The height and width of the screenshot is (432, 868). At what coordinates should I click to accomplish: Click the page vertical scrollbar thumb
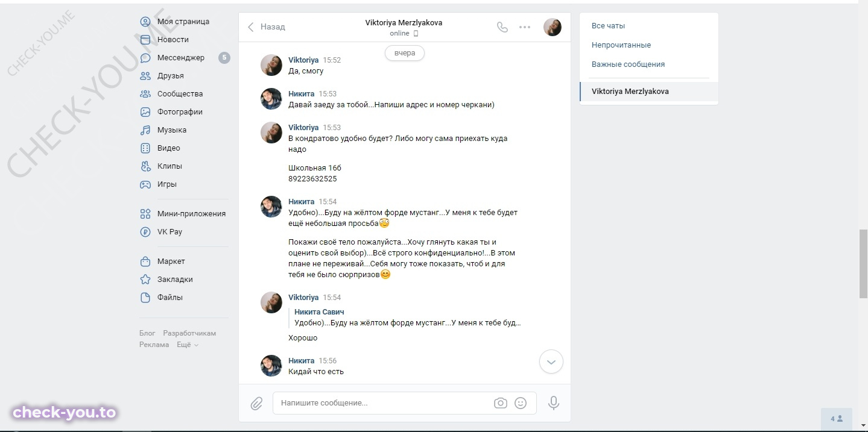click(x=863, y=263)
